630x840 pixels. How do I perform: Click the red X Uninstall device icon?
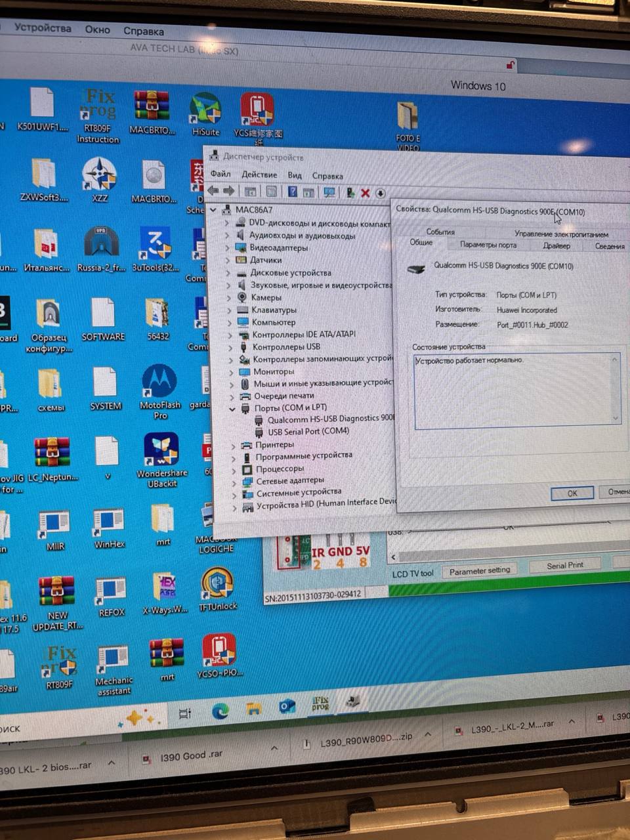pos(366,193)
